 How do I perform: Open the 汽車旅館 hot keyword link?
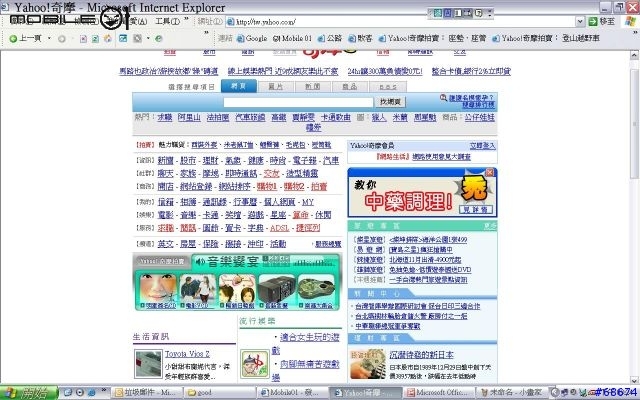(x=250, y=118)
